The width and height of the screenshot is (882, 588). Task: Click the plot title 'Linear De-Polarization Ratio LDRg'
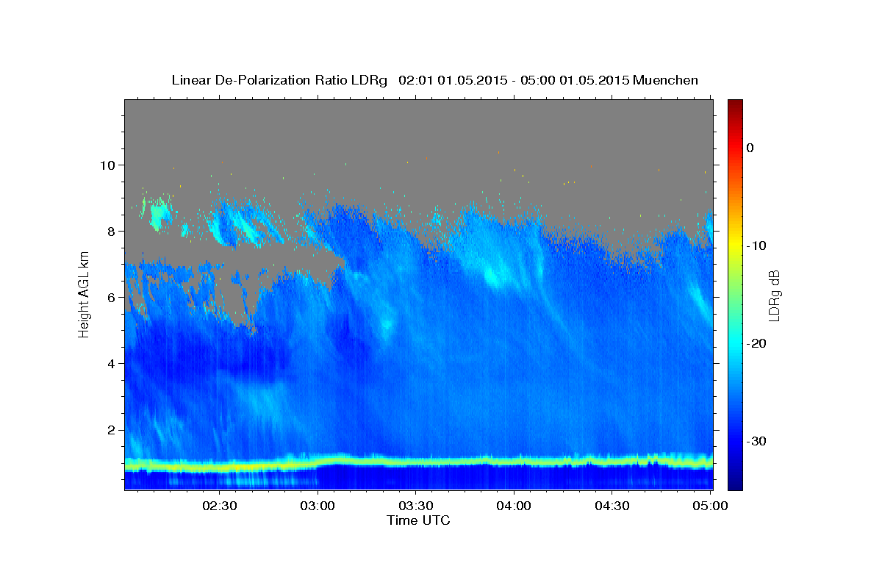[279, 80]
